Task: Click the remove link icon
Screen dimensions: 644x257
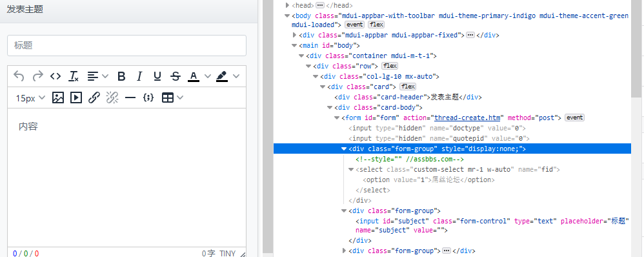Action: [112, 98]
